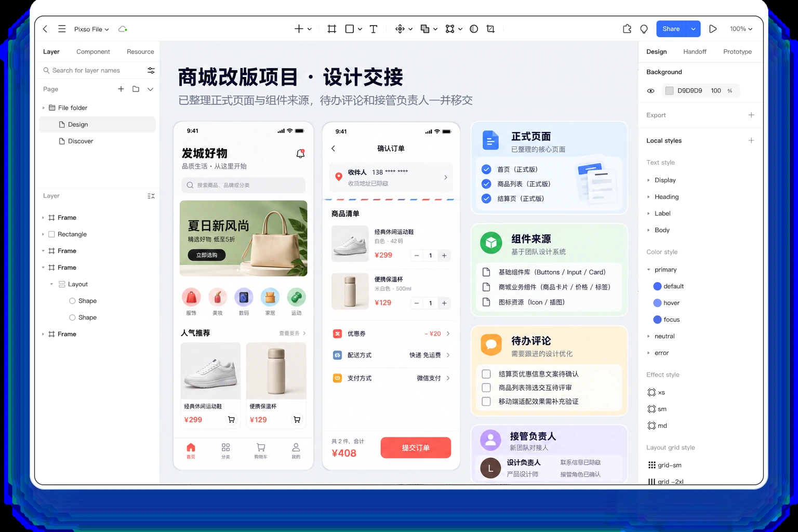Expand the neutral color style group

pos(648,336)
